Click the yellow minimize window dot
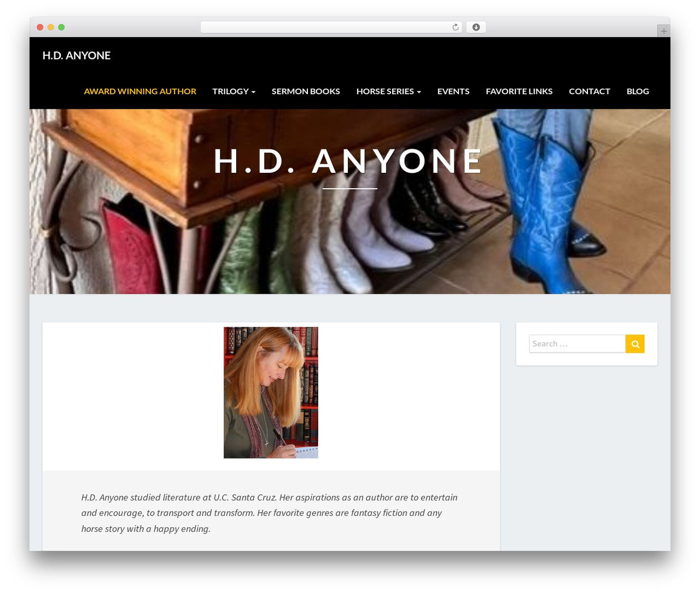The width and height of the screenshot is (700, 593). (x=50, y=27)
